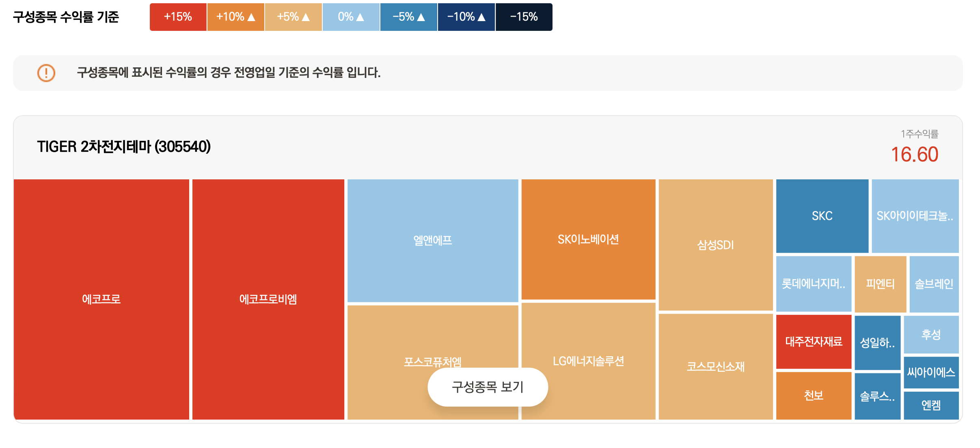Viewport: 980px width, 448px height.
Task: Click the -15% dark legend box
Action: (x=524, y=17)
